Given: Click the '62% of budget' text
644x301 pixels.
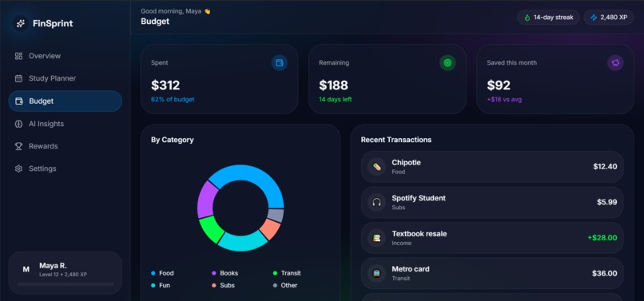Looking at the screenshot, I should (173, 99).
